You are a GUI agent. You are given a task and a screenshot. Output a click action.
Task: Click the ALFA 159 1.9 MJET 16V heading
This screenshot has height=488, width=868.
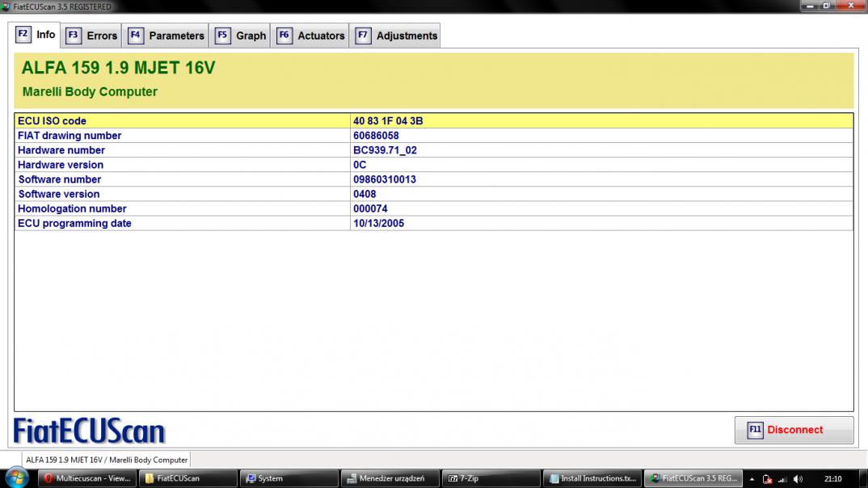(x=119, y=68)
